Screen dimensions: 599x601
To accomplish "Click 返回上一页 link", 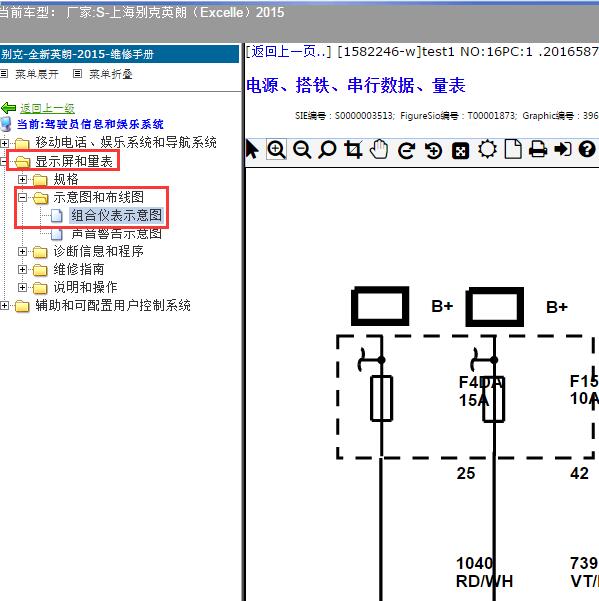I will (x=288, y=51).
